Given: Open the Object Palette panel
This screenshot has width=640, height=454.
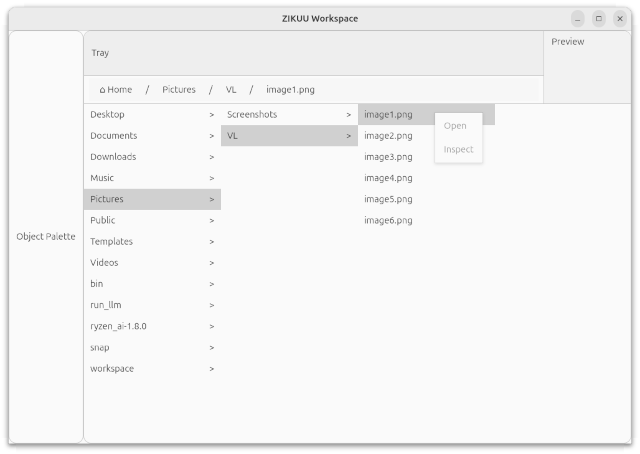Looking at the screenshot, I should pyautogui.click(x=46, y=237).
